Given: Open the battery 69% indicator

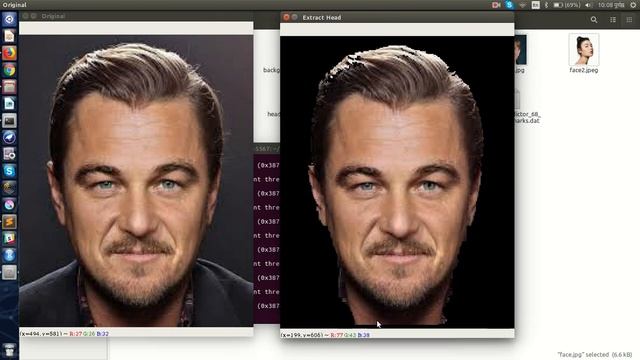Looking at the screenshot, I should click(567, 5).
